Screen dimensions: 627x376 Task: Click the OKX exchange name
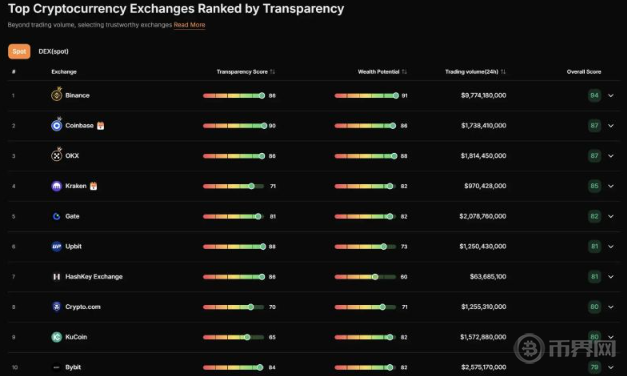click(x=72, y=156)
